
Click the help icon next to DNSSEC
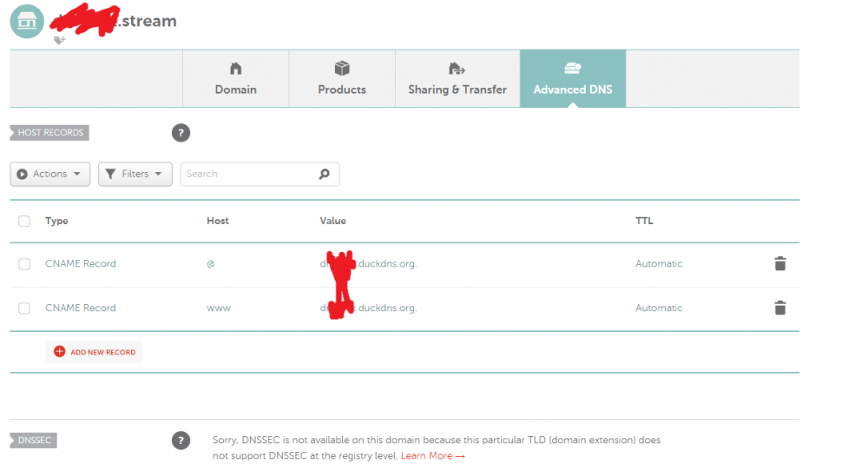(181, 441)
